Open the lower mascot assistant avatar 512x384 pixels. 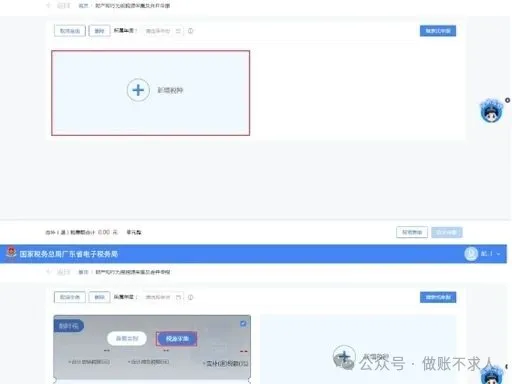[492, 375]
